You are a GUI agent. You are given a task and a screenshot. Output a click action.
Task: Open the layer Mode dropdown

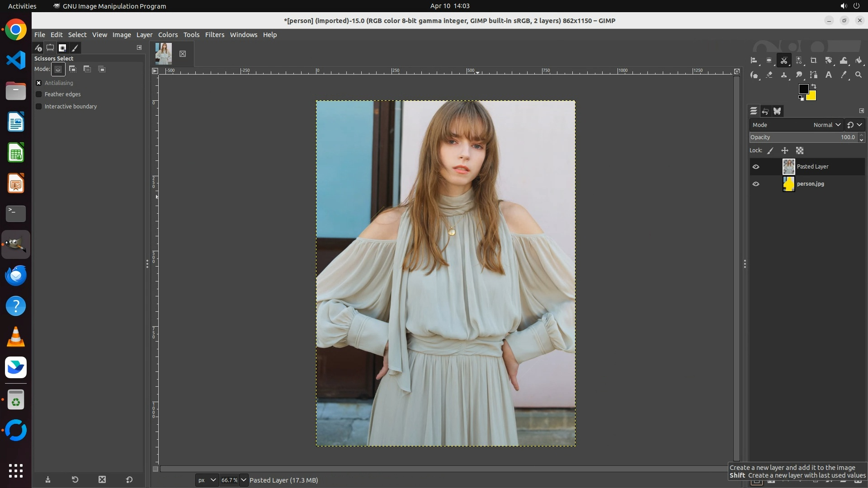point(827,125)
